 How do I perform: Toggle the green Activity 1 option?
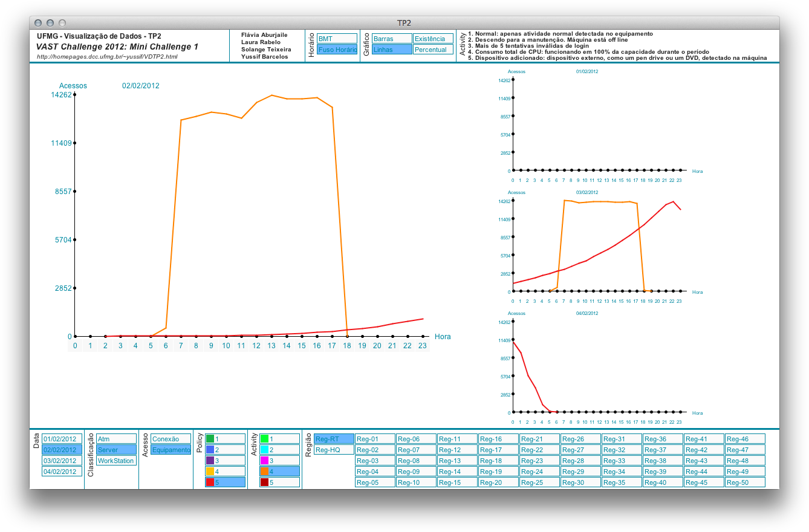click(279, 439)
